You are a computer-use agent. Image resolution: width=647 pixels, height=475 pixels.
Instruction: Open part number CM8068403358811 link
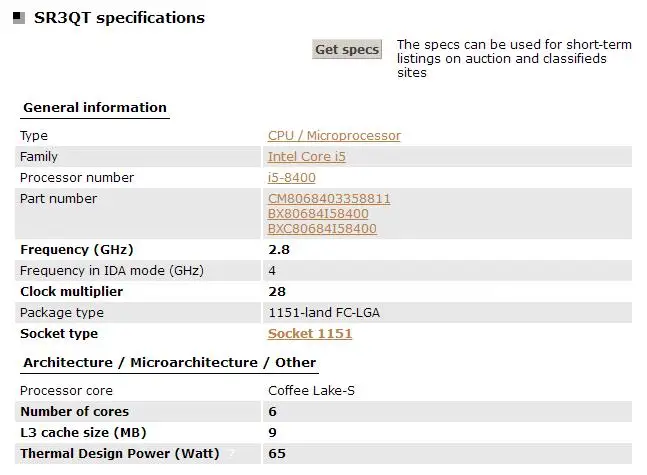point(329,199)
